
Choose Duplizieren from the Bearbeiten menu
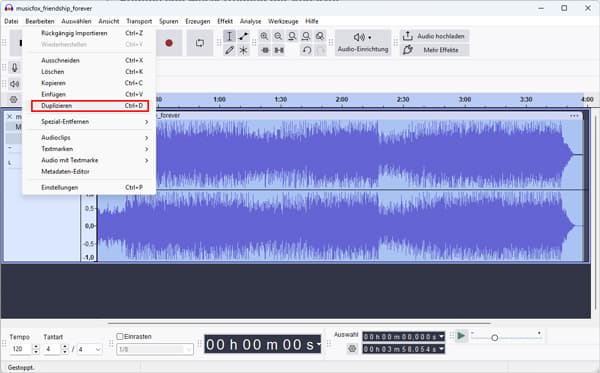90,106
